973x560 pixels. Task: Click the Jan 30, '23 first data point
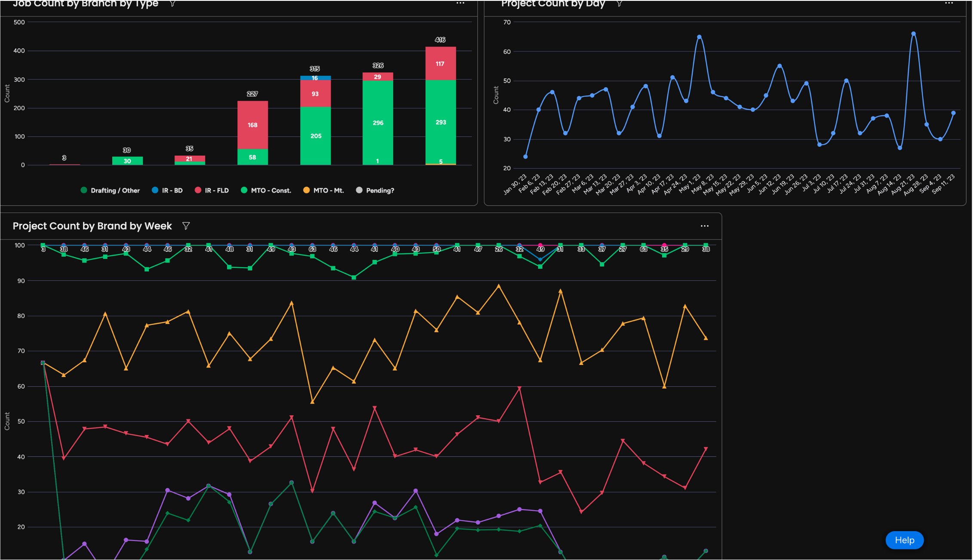[x=525, y=156]
